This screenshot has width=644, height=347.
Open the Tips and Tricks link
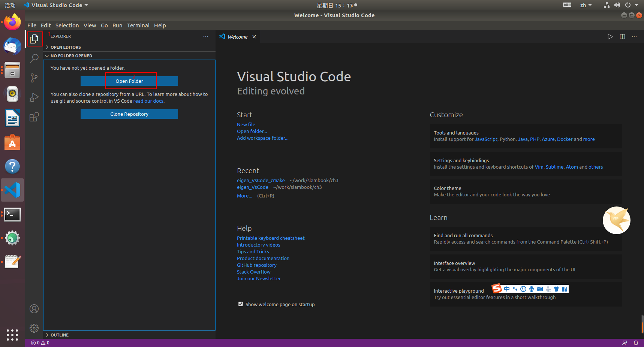253,251
